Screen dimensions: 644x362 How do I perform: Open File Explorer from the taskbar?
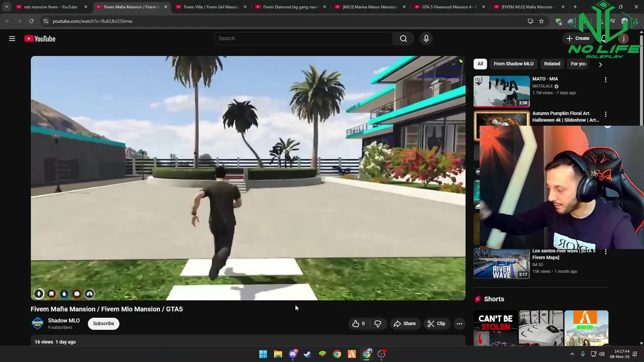(x=278, y=354)
